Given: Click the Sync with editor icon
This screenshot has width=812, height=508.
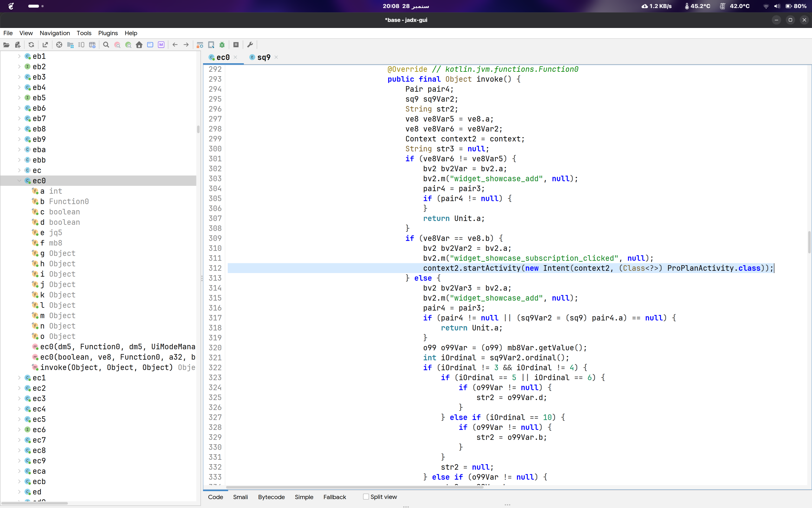Looking at the screenshot, I should coord(59,45).
